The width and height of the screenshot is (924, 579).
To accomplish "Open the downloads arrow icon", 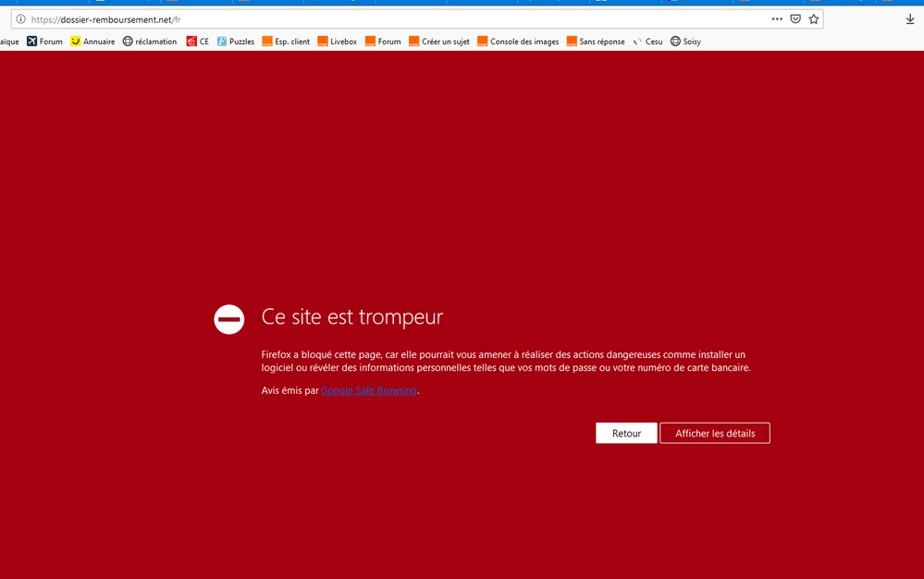I will 910,19.
